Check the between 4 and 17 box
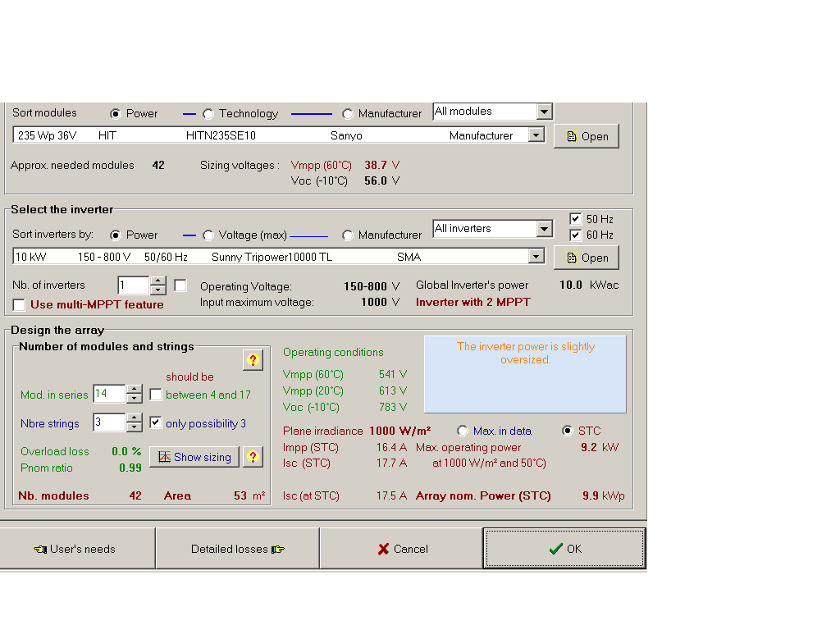840x630 pixels. coord(156,395)
